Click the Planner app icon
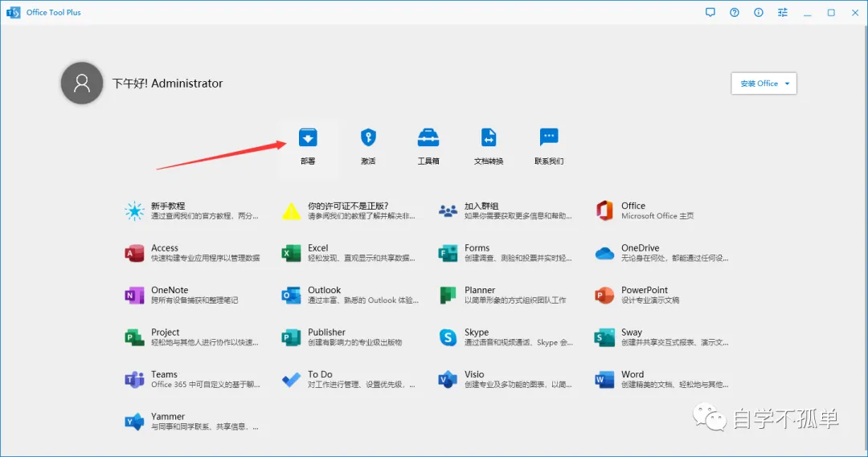Screen dimensions: 868x457 (x=448, y=296)
